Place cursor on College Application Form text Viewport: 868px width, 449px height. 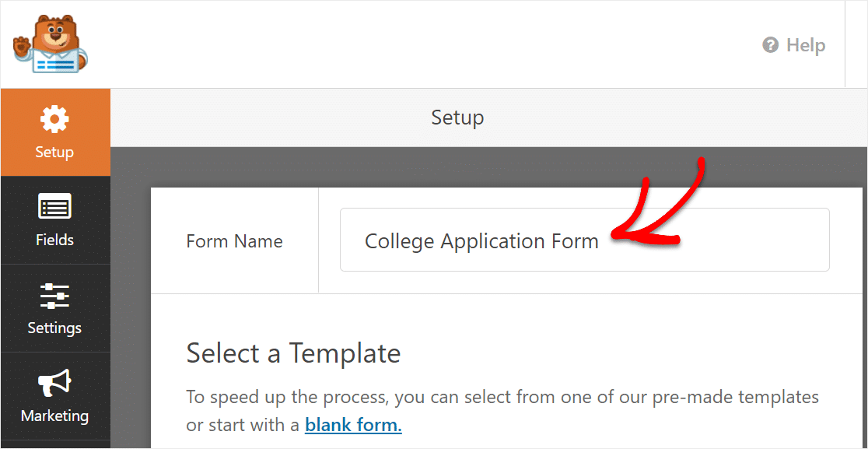tap(481, 241)
